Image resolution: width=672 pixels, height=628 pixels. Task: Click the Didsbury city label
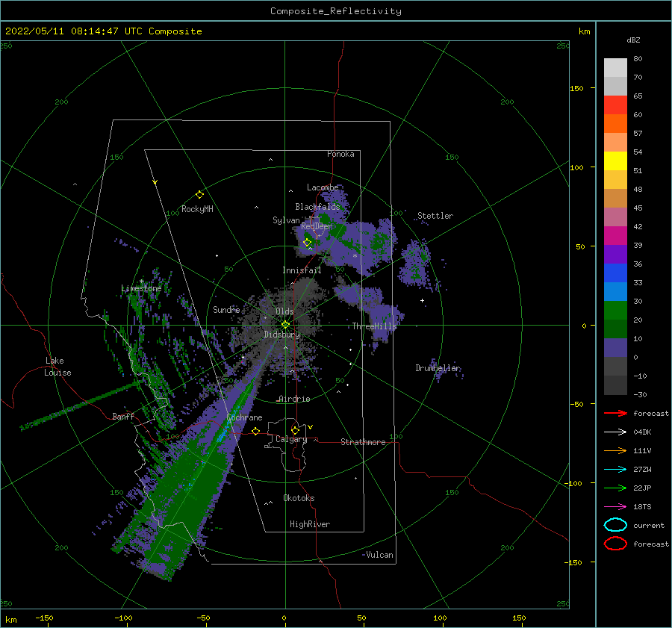coord(282,335)
